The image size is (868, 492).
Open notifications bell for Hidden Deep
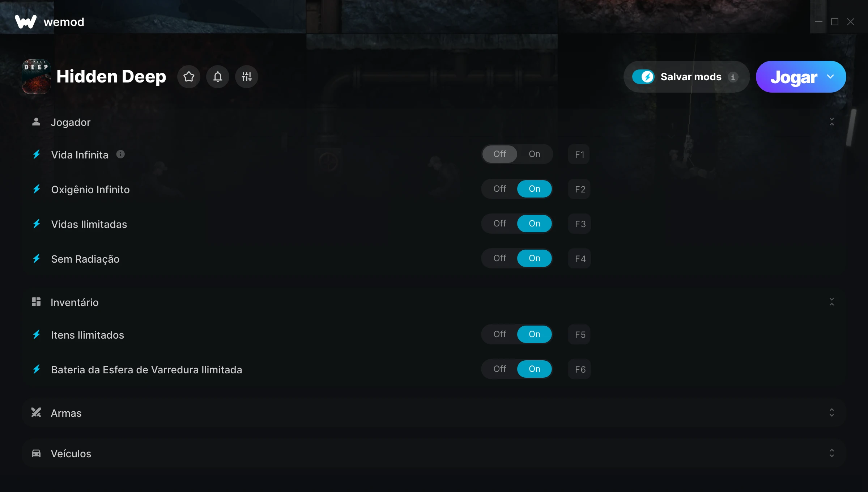[218, 77]
